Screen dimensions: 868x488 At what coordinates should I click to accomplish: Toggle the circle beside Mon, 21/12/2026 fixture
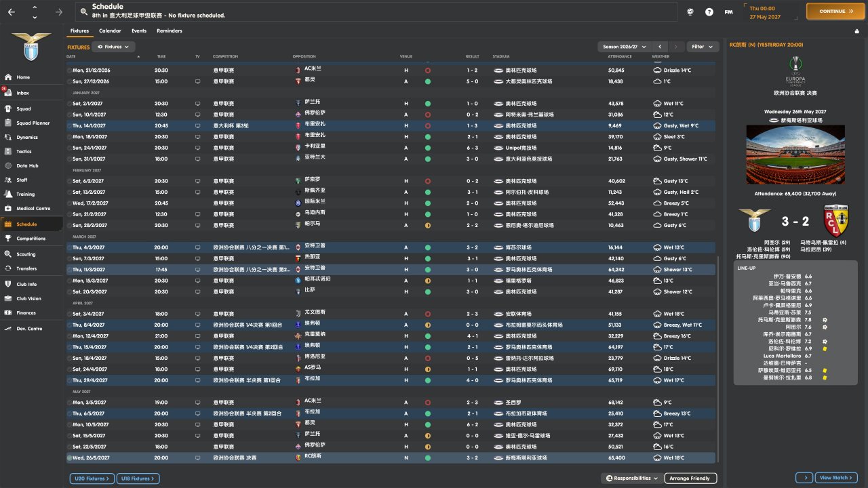70,70
